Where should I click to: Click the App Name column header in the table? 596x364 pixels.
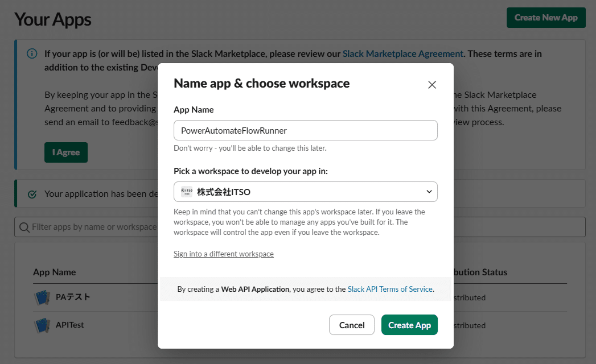[x=54, y=272]
